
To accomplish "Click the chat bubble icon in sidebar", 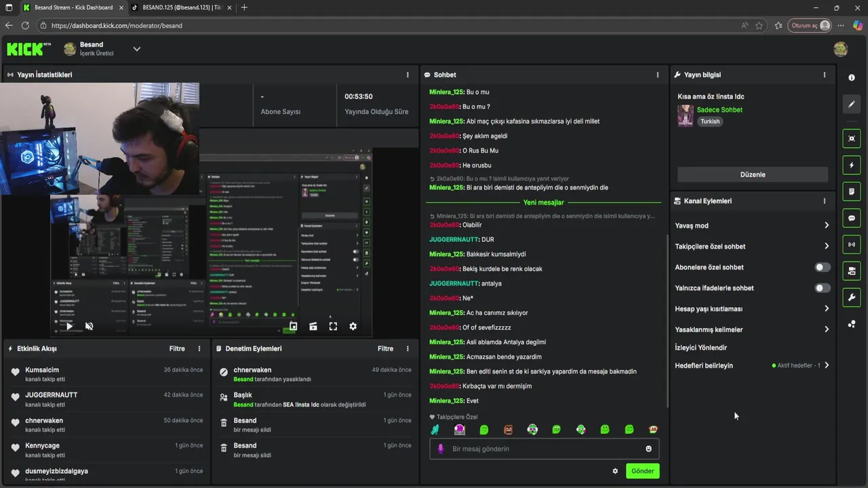I will click(852, 218).
